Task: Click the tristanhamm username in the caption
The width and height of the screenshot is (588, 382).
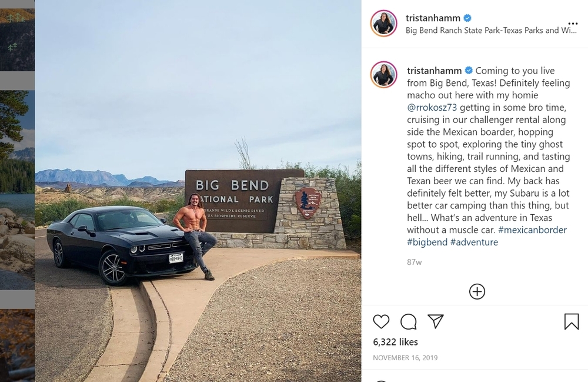Action: pyautogui.click(x=435, y=71)
